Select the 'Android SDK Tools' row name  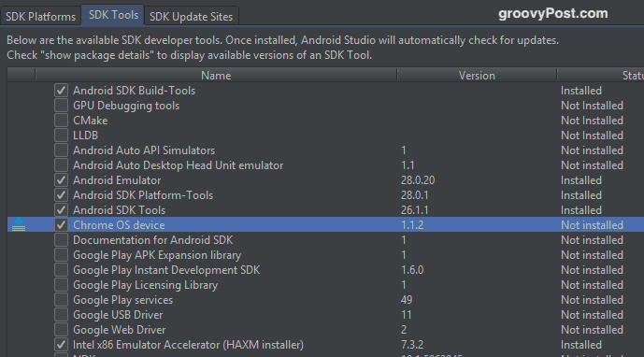[x=119, y=210]
